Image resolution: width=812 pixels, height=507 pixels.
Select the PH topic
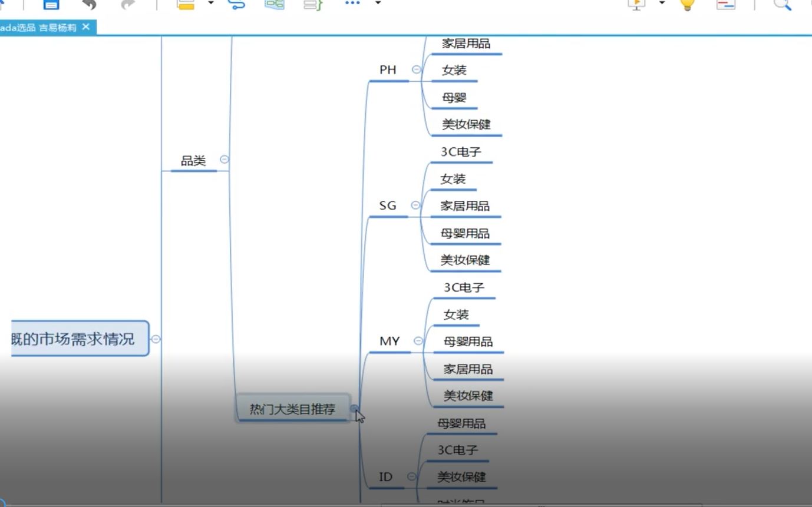tap(388, 70)
